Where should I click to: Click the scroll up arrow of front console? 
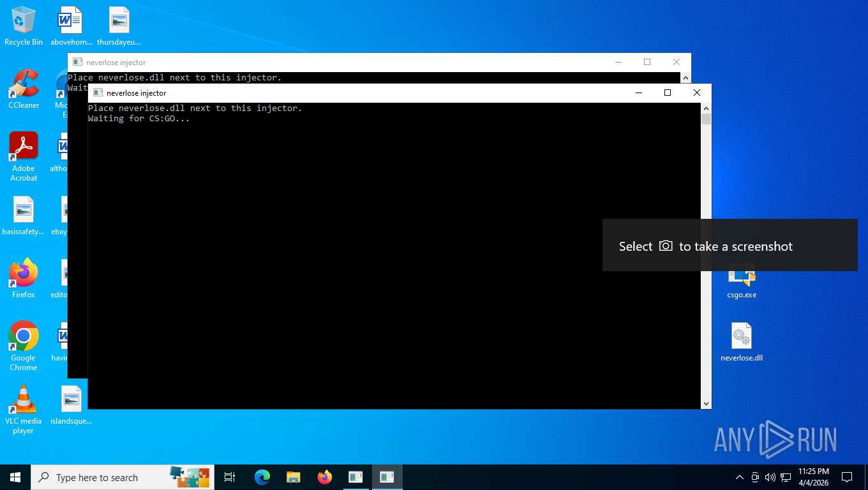pyautogui.click(x=706, y=108)
